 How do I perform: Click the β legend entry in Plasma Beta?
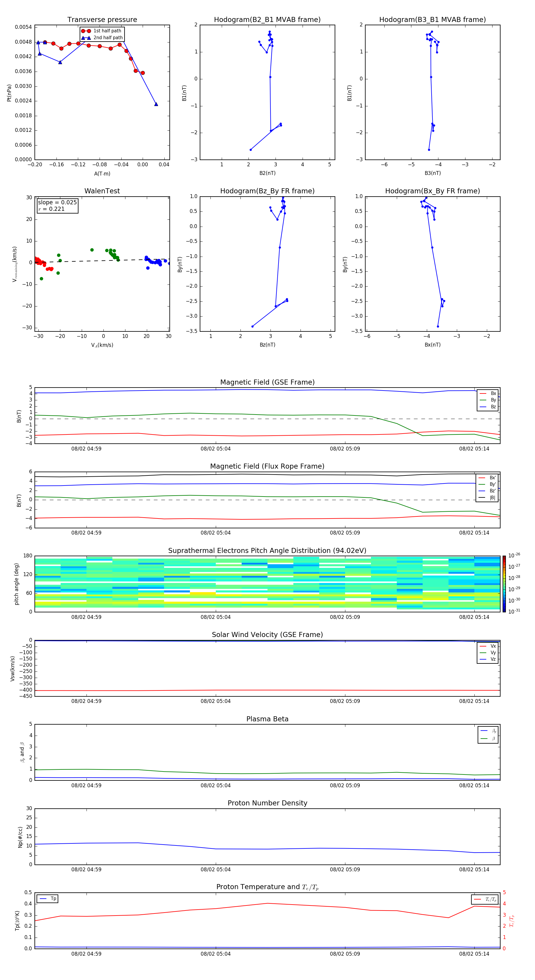(488, 739)
